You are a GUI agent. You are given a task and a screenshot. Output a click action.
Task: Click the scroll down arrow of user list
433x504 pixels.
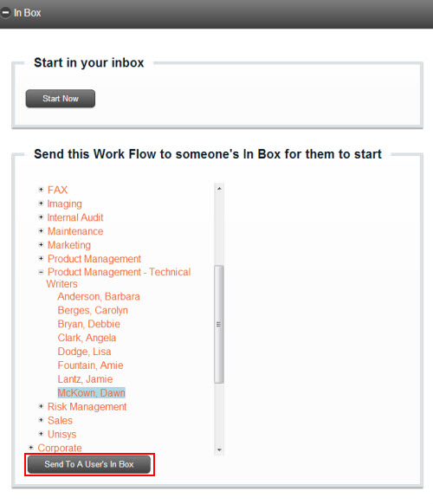(x=219, y=449)
